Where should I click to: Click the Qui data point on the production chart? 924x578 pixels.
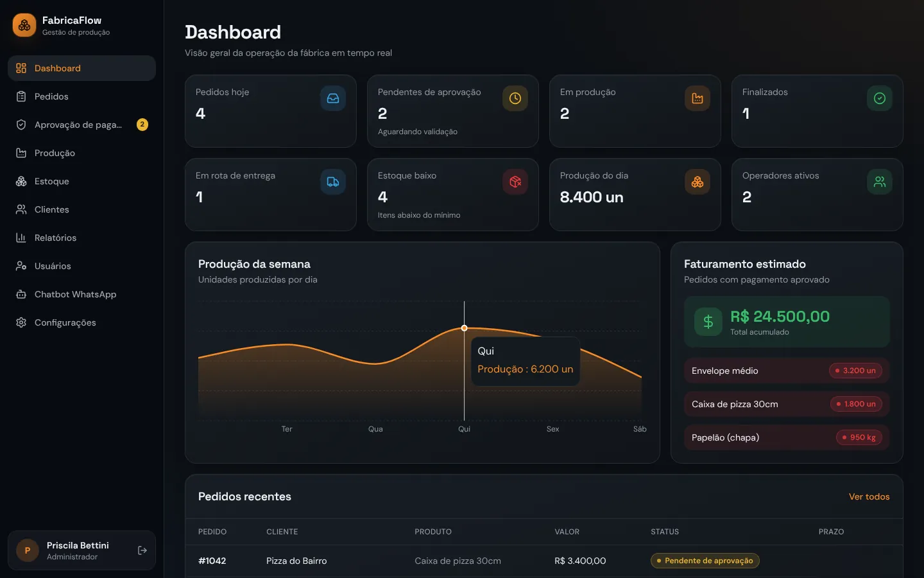[x=465, y=328]
